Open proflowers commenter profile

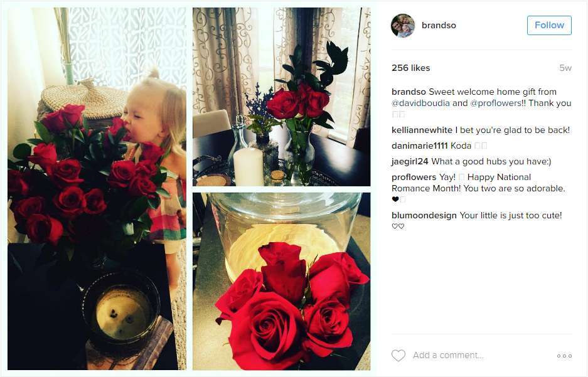pyautogui.click(x=414, y=178)
